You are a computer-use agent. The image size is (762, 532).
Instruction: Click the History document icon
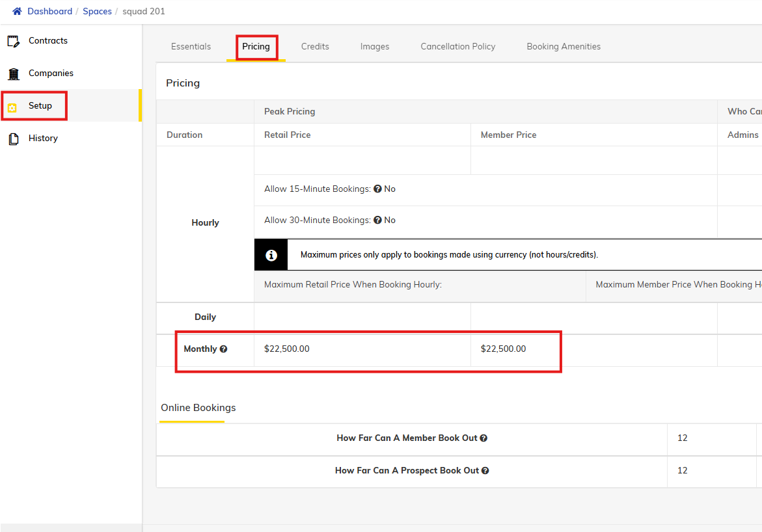pos(13,139)
